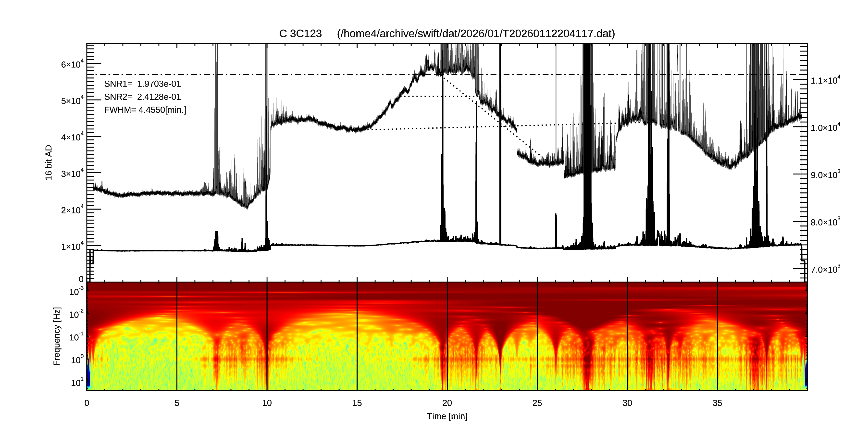Click the 10 minute time tick label

pos(267,403)
